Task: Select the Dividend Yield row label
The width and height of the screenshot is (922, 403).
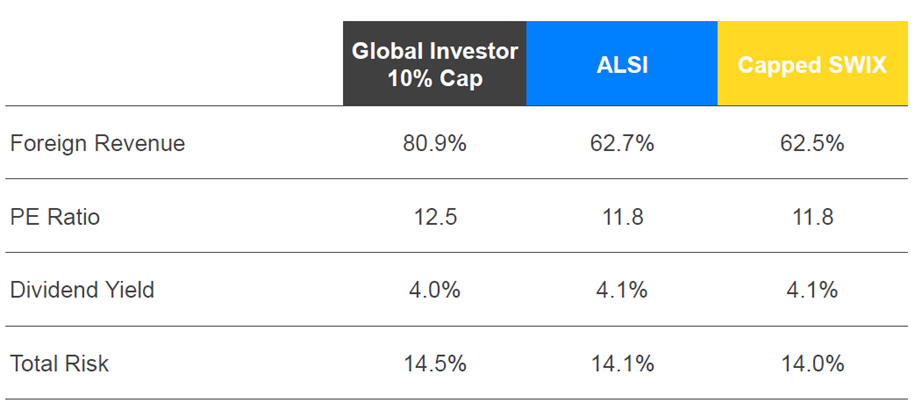Action: [x=82, y=290]
